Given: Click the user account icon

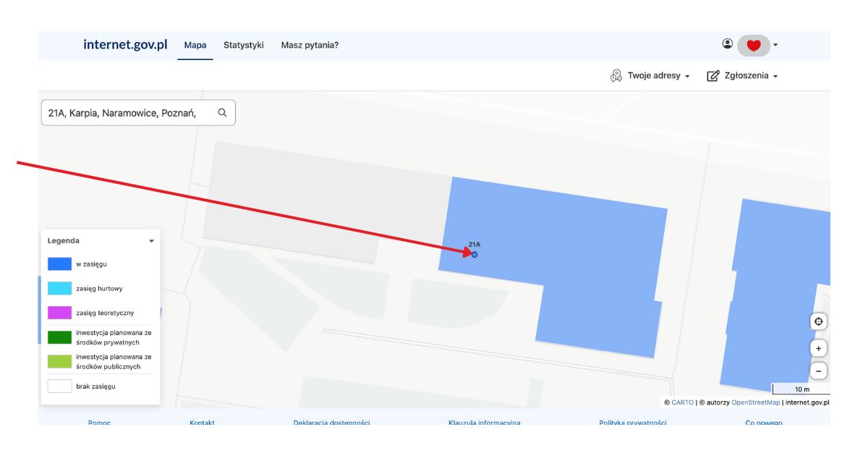Looking at the screenshot, I should (x=727, y=44).
